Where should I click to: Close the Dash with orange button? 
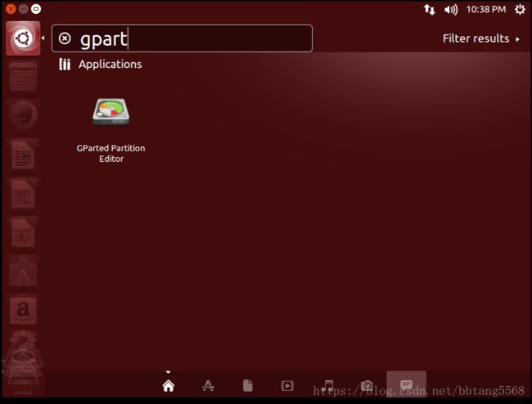tap(11, 9)
